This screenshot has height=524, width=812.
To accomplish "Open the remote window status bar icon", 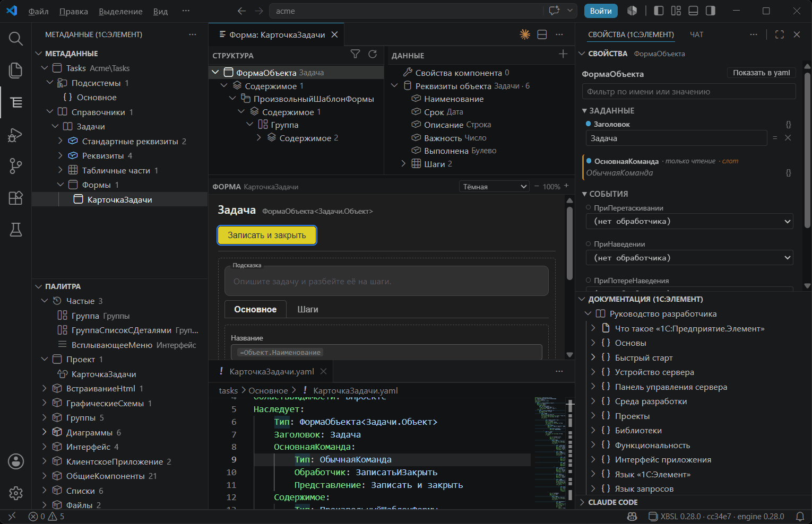I will coord(12,517).
